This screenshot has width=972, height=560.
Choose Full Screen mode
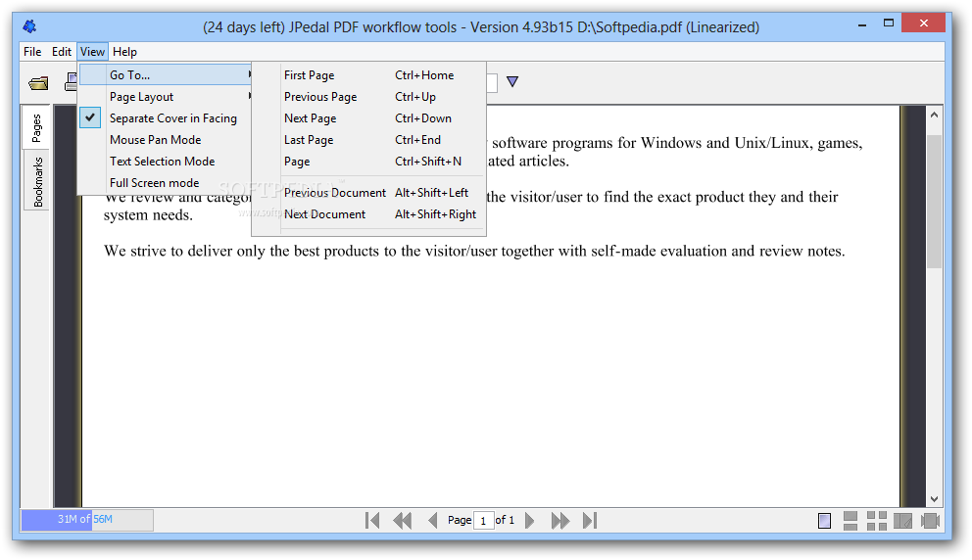[x=166, y=183]
